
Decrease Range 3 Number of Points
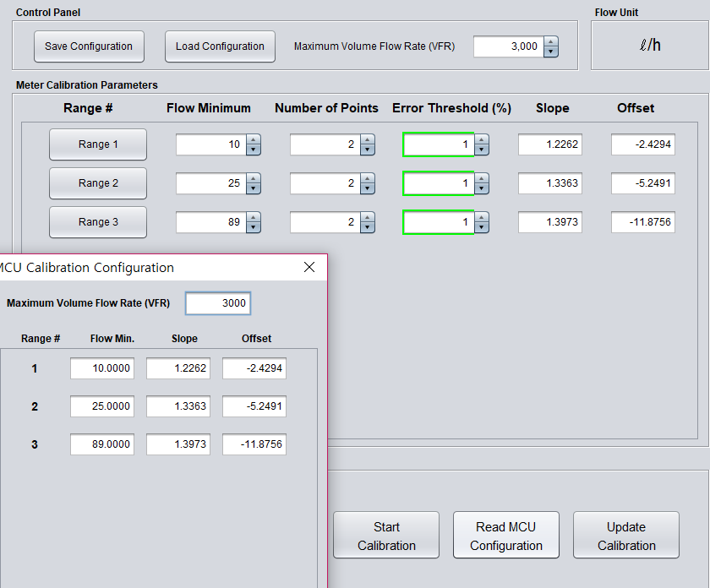pyautogui.click(x=368, y=227)
